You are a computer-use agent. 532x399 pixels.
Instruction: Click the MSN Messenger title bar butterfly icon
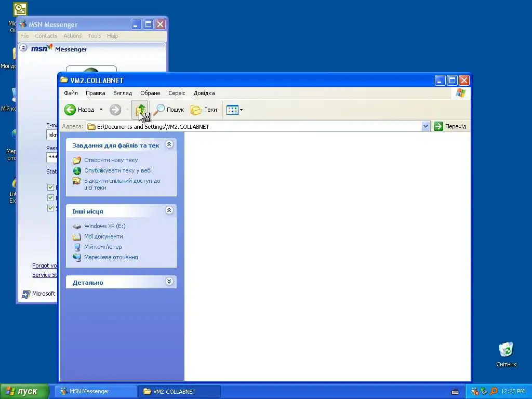coord(23,24)
